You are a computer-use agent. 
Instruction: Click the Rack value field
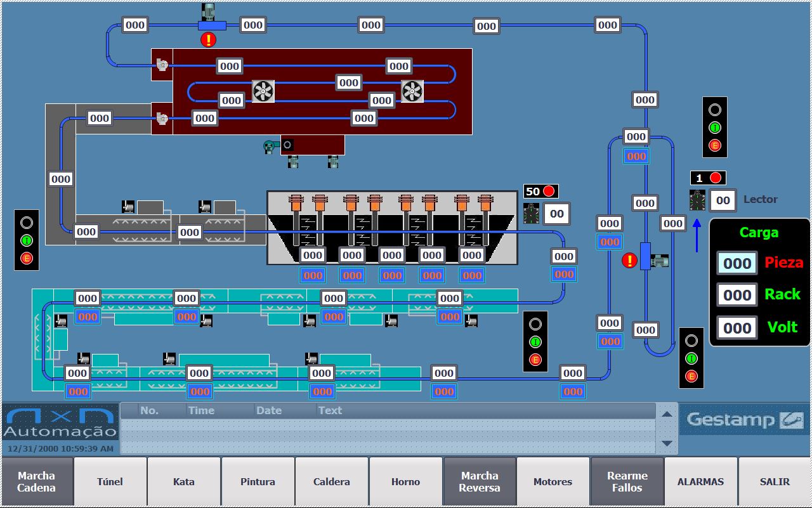point(737,295)
